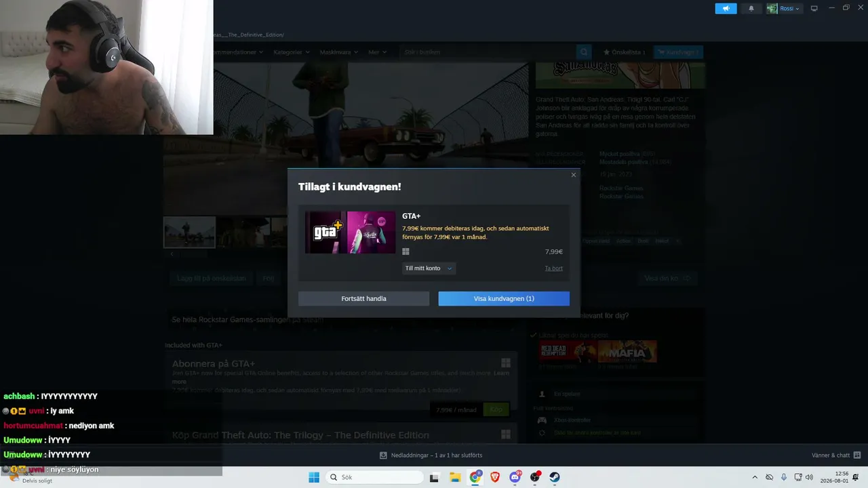Select the first screenshot thumbnail in the strip
The width and height of the screenshot is (868, 488).
[189, 232]
